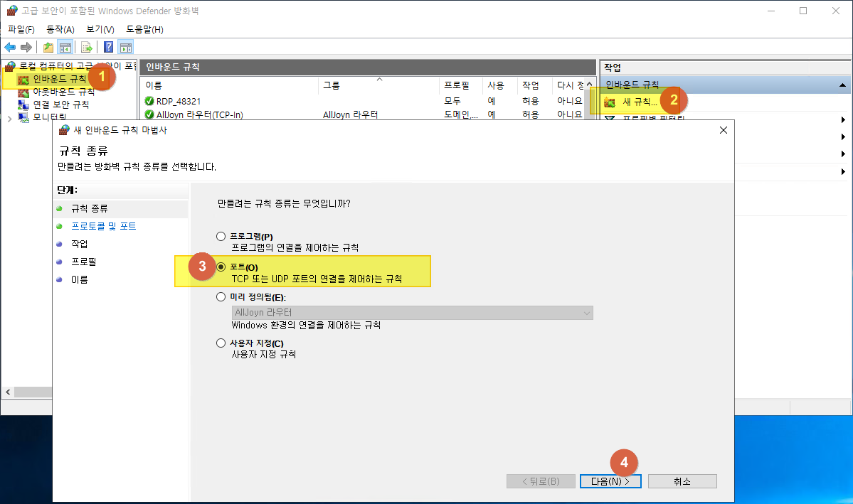Screen dimensions: 853x504
Task: Click the up-one-level folder toolbar icon
Action: [48, 48]
